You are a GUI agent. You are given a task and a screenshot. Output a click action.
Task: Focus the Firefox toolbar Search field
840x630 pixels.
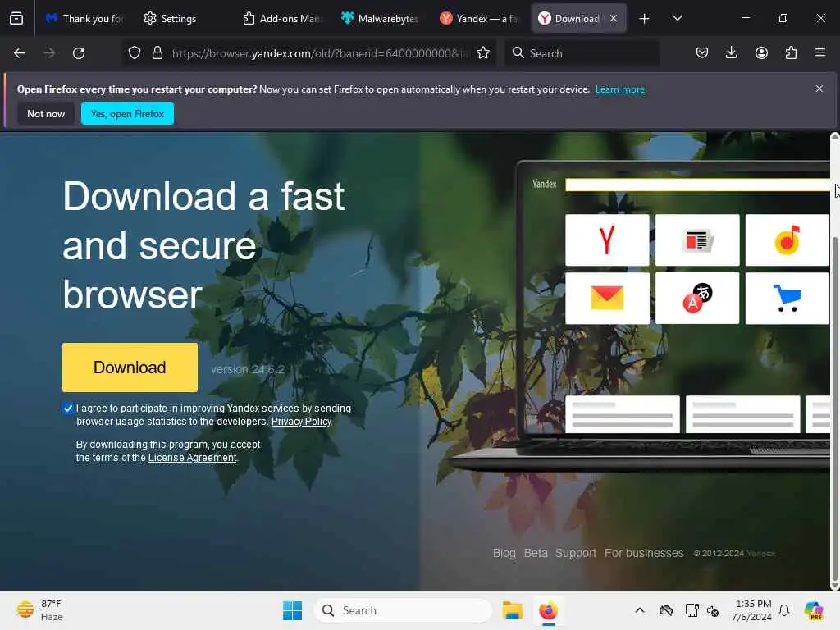582,53
